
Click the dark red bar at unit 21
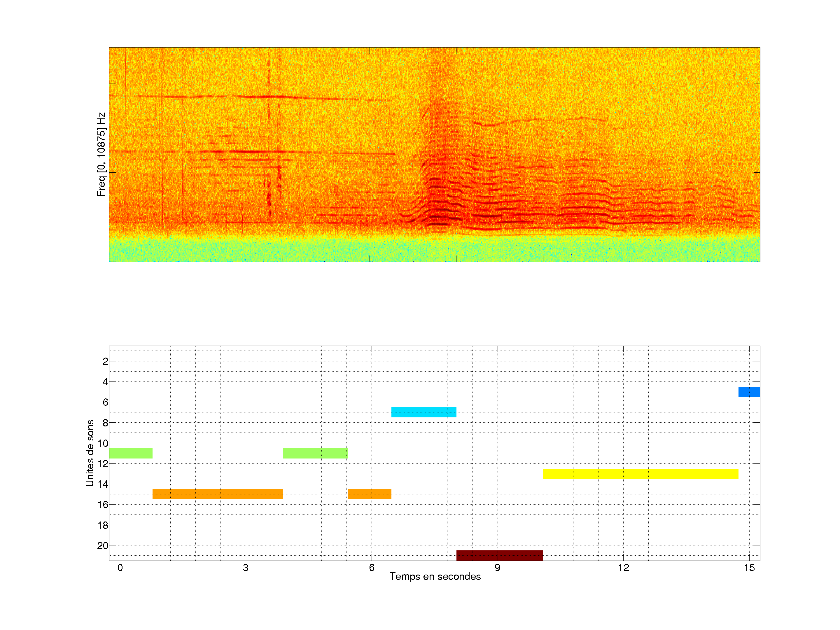pyautogui.click(x=499, y=555)
